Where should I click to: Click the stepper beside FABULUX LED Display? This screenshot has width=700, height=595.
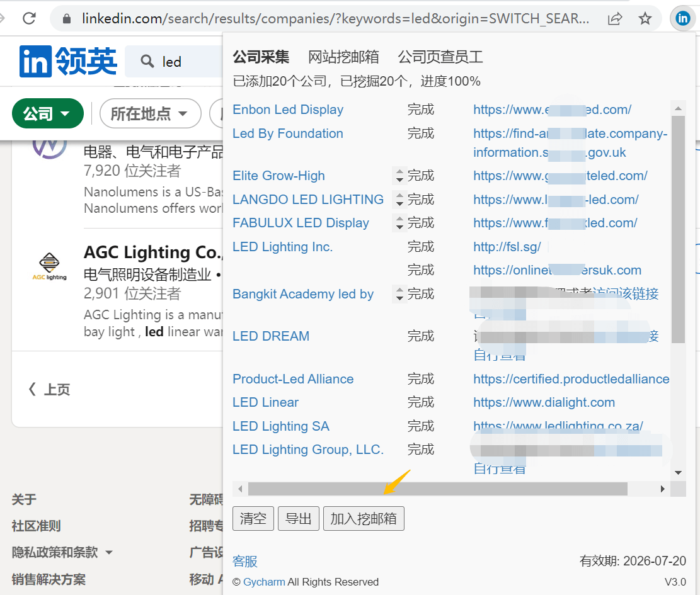399,223
